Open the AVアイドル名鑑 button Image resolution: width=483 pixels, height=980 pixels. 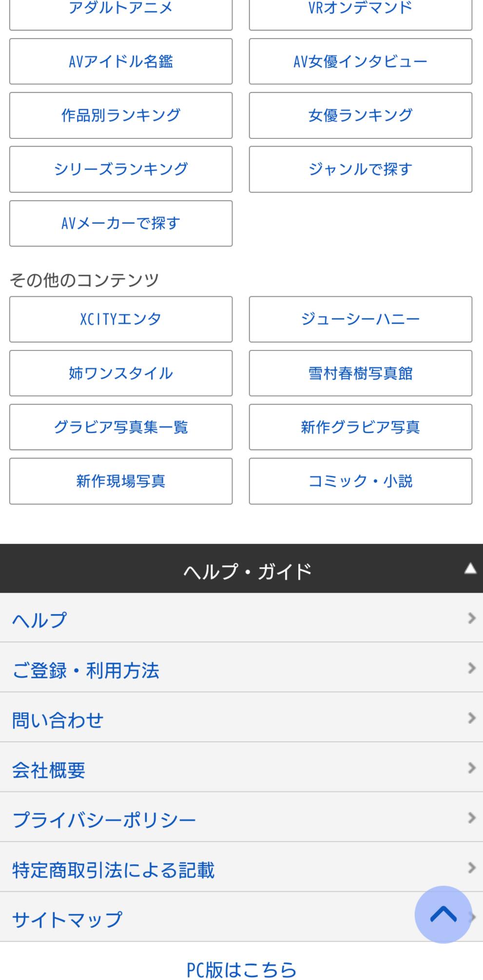[121, 62]
